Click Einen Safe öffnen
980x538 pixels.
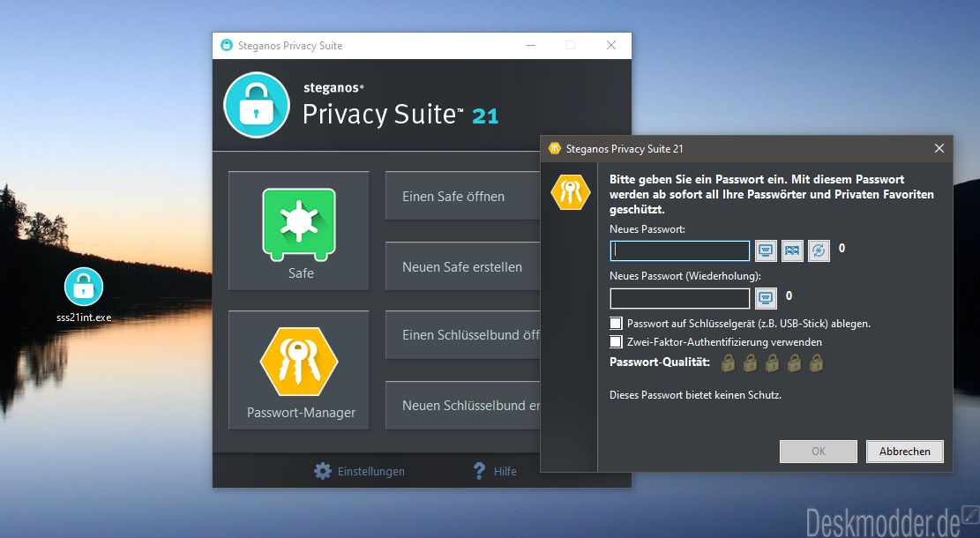coord(462,196)
